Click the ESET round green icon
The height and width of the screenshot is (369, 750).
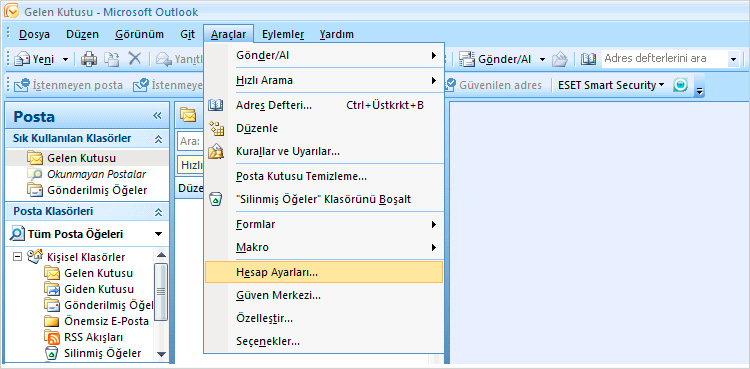(x=680, y=85)
